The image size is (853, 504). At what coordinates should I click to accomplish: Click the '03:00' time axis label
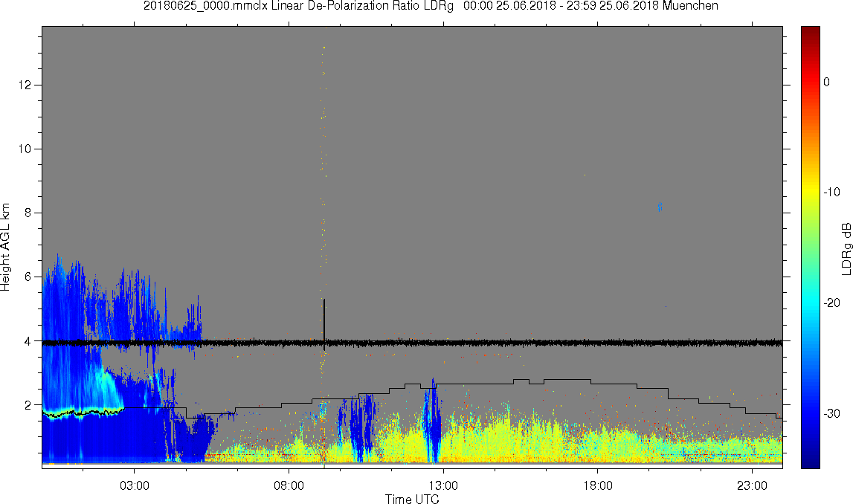tap(135, 485)
